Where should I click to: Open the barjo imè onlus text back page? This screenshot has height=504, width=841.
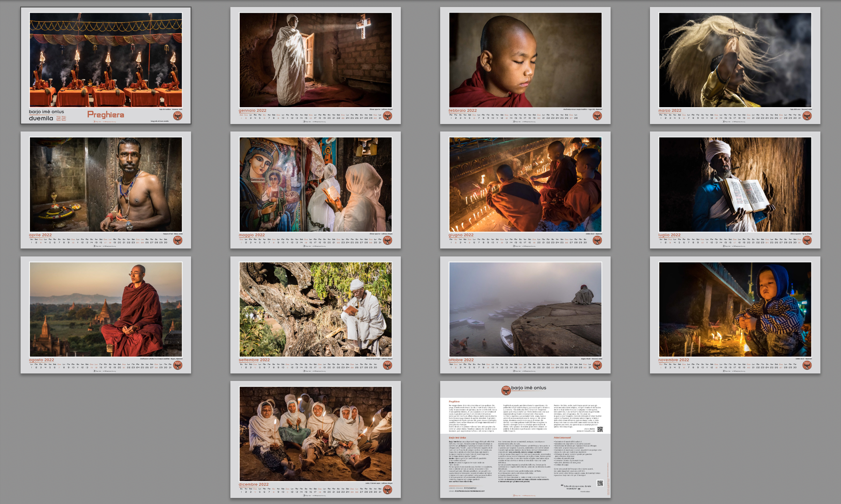(x=525, y=445)
